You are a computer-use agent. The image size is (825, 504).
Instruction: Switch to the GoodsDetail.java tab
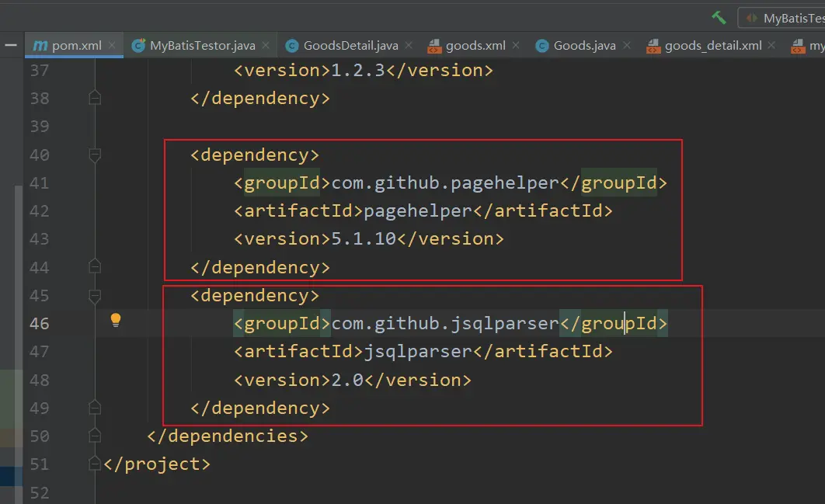point(350,46)
